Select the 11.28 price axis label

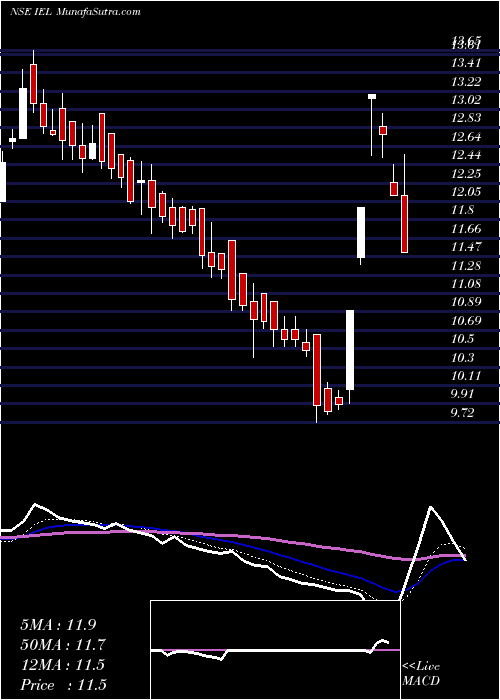click(466, 266)
